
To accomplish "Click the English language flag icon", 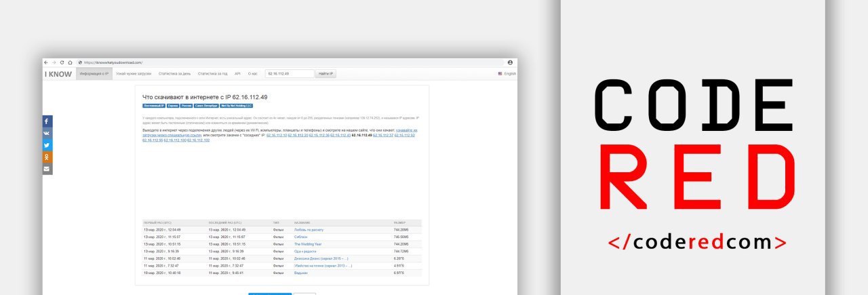I will [500, 73].
